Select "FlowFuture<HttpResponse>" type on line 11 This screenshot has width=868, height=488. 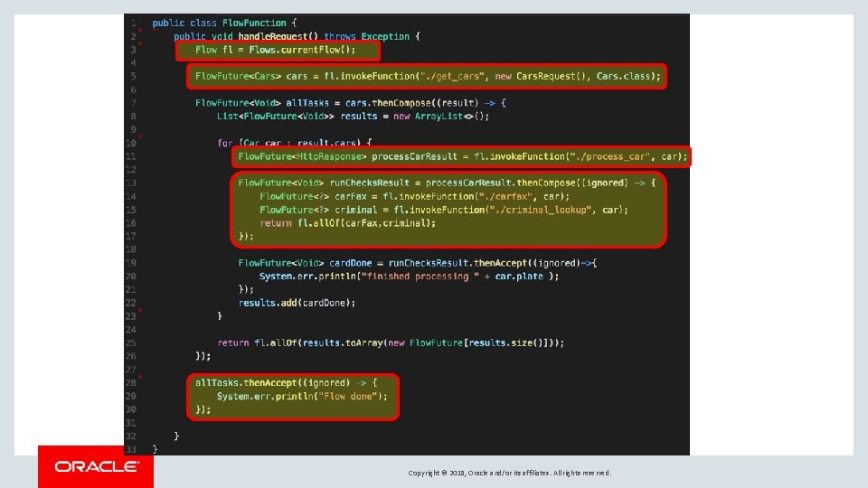coord(302,156)
